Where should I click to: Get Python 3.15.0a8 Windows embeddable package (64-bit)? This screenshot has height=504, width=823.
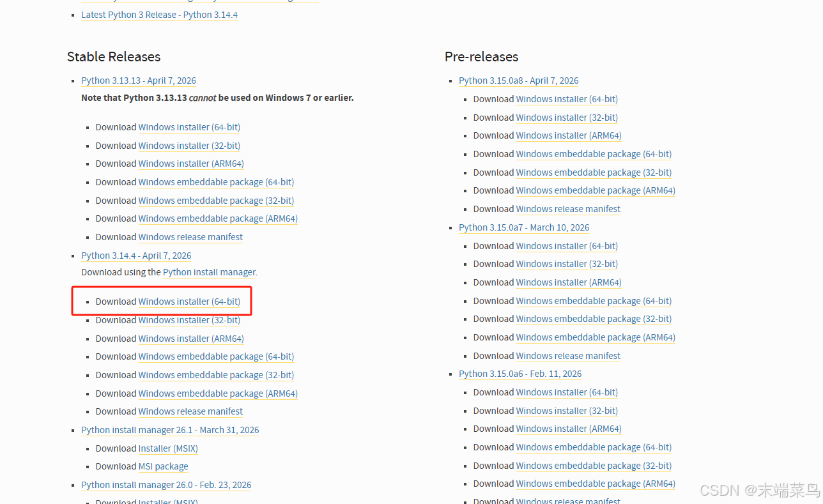pos(594,154)
